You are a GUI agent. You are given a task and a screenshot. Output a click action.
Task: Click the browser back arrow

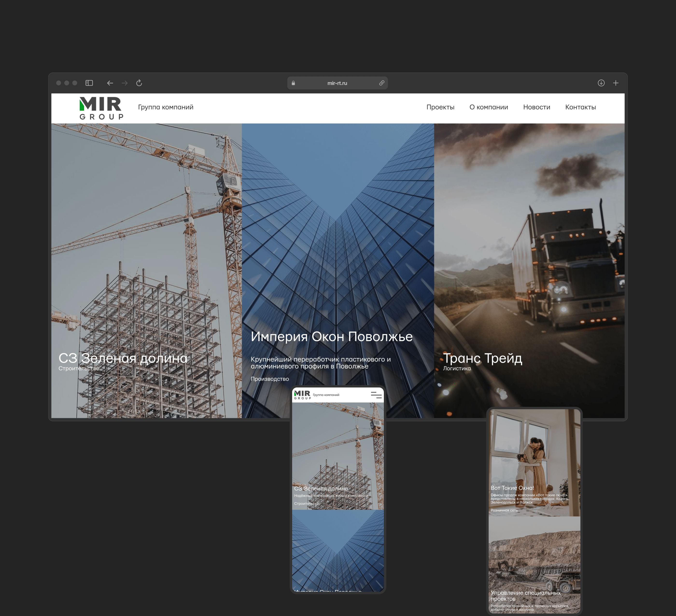110,83
